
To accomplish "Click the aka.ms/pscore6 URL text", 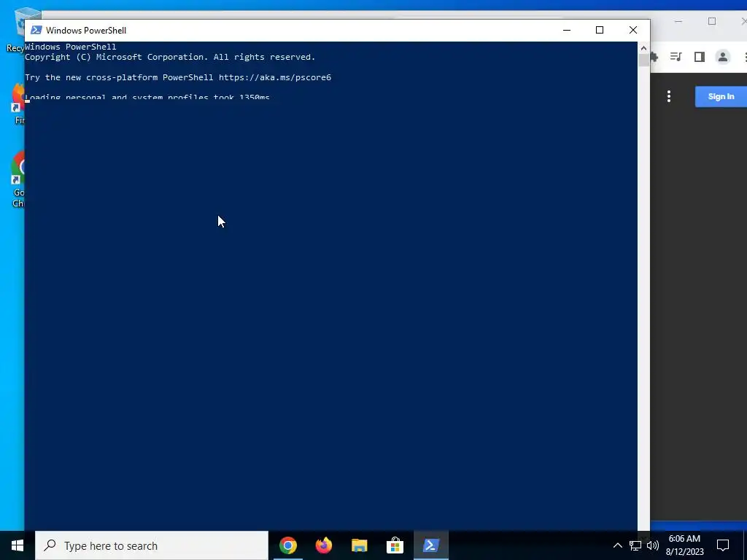I will click(x=275, y=77).
